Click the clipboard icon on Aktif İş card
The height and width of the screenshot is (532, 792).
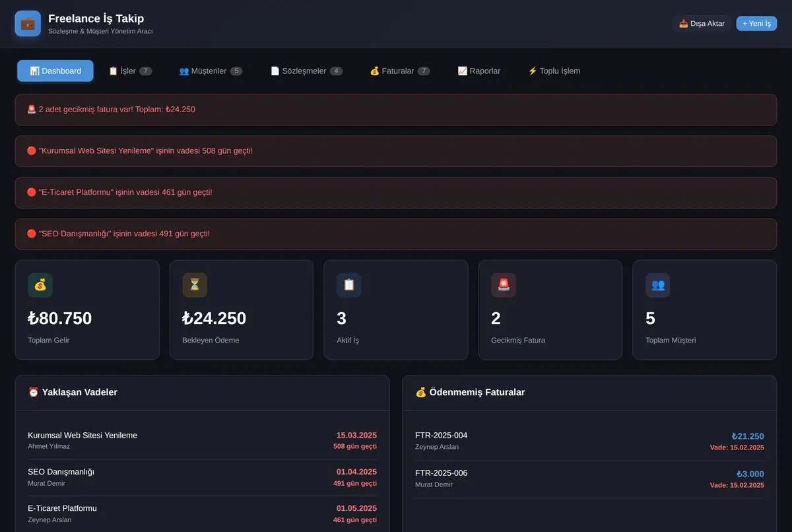tap(349, 285)
